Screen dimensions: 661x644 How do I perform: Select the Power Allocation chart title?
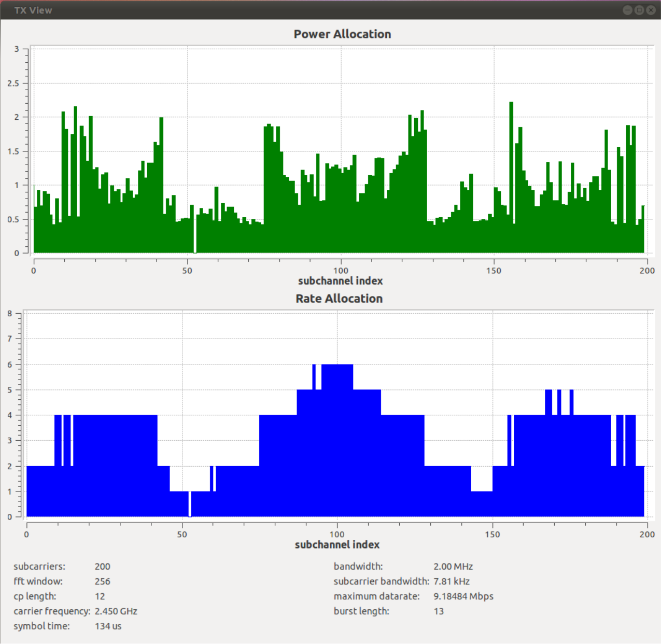pyautogui.click(x=342, y=34)
